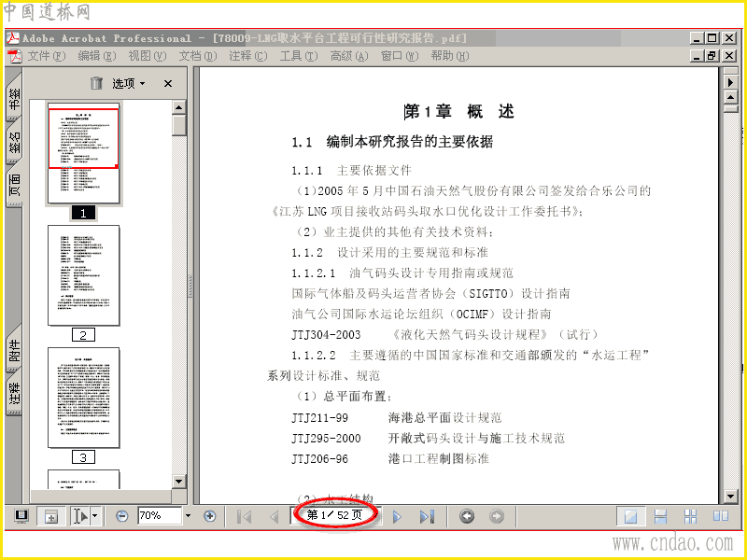Open select tool dropdown arrow
This screenshot has height=560, width=747.
95,516
